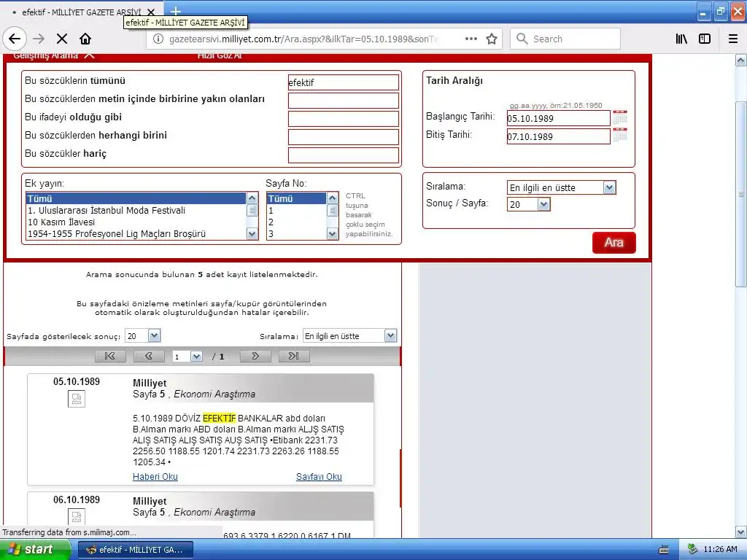The image size is (747, 560).
Task: Open the Sıralama dropdown in search form
Action: tap(562, 187)
